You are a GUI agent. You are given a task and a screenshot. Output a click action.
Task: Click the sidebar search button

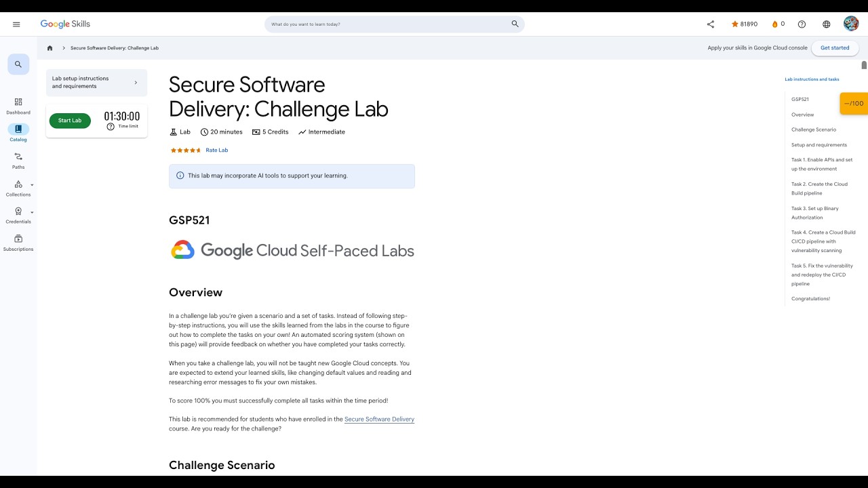pyautogui.click(x=18, y=64)
